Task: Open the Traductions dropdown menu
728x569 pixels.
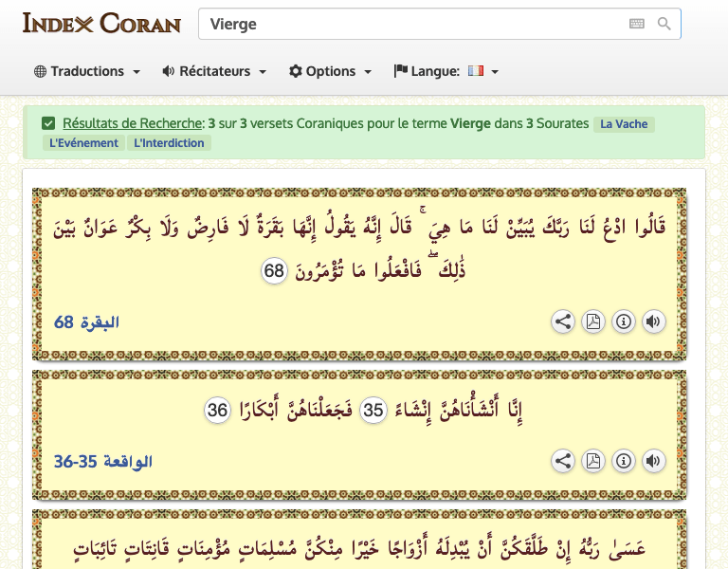Action: coord(87,71)
